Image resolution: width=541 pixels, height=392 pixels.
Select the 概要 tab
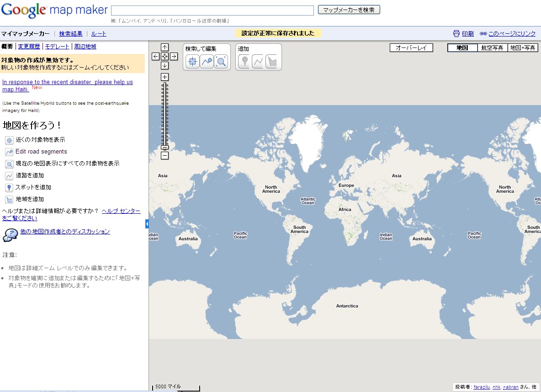[7, 46]
